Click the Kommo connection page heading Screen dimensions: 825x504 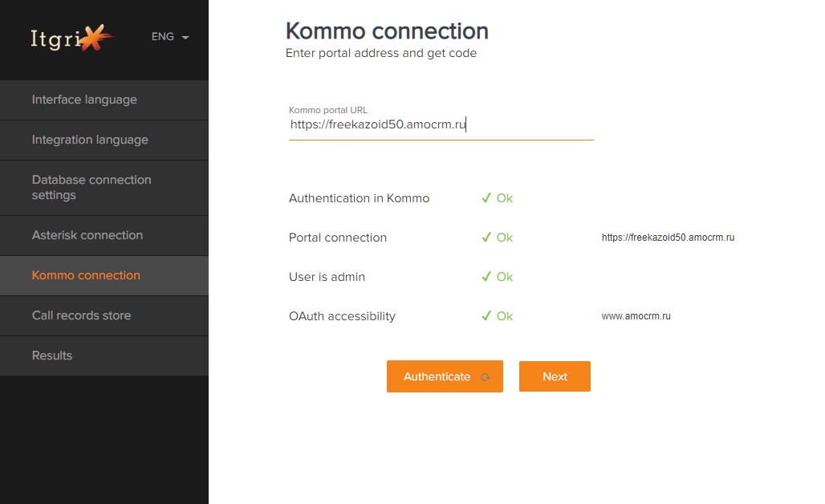click(x=387, y=31)
